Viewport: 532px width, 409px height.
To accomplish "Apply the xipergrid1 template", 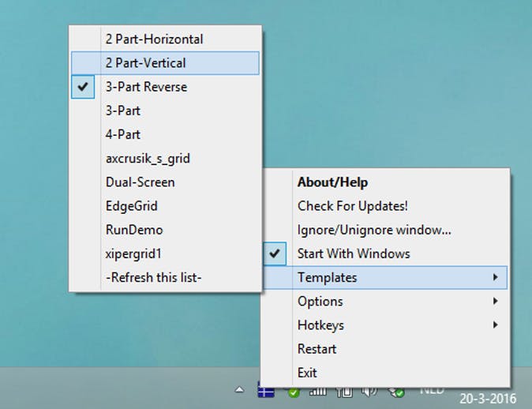I will 165,254.
